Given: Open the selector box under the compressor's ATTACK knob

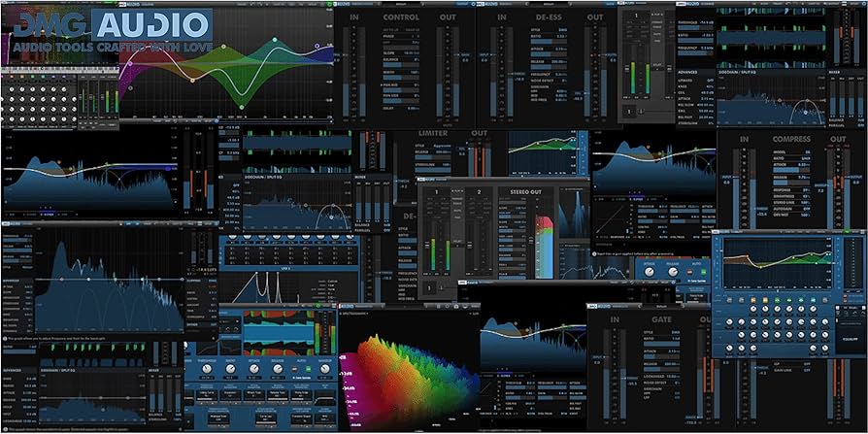Looking at the screenshot, I should (254, 395).
